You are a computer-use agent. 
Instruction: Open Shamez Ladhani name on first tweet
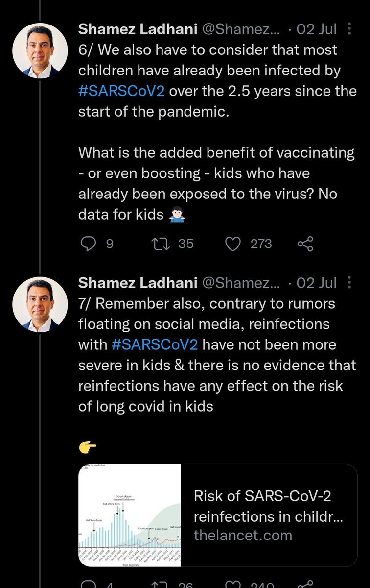click(x=138, y=29)
